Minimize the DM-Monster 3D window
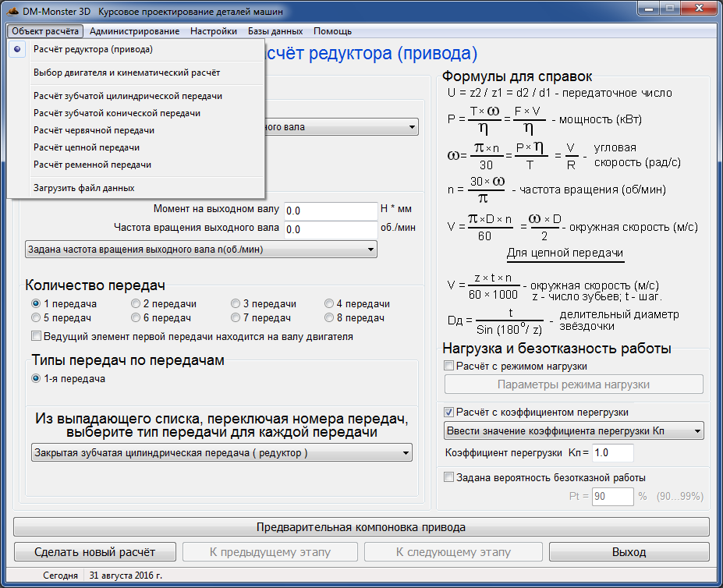Image resolution: width=723 pixels, height=588 pixels. tap(649, 8)
